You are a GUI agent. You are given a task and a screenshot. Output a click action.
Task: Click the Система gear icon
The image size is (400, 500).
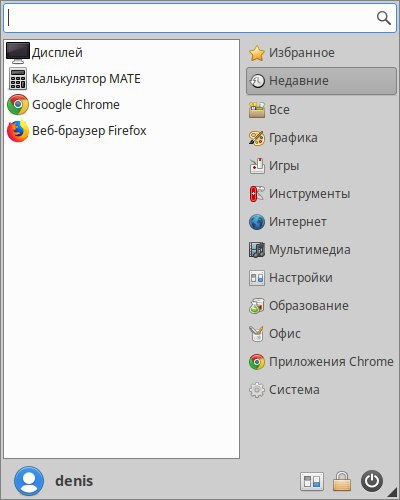(257, 390)
